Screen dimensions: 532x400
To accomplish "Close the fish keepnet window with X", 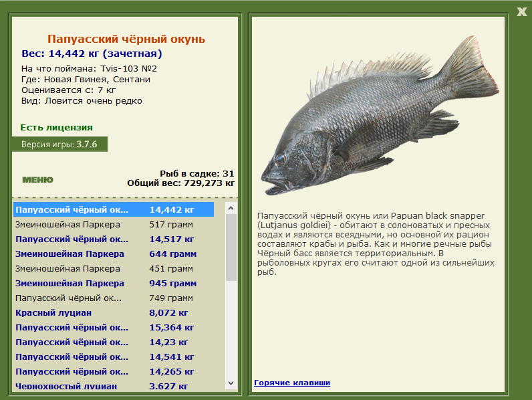I will pyautogui.click(x=521, y=12).
